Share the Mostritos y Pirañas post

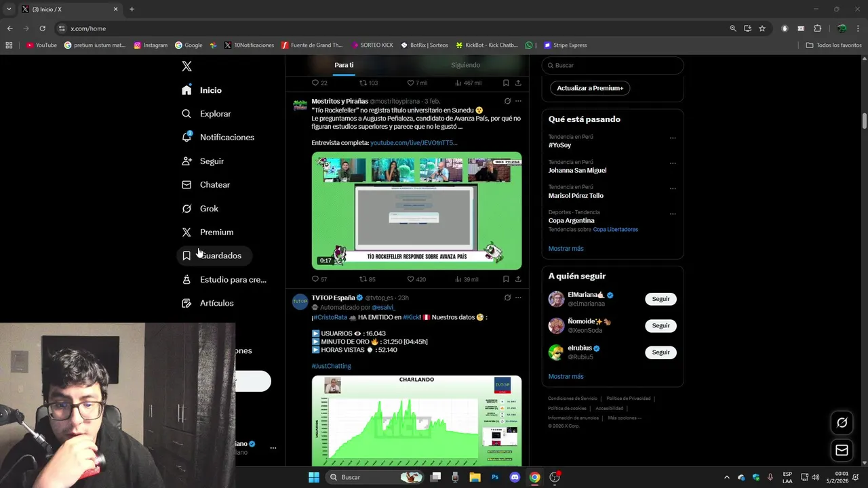pyautogui.click(x=518, y=279)
